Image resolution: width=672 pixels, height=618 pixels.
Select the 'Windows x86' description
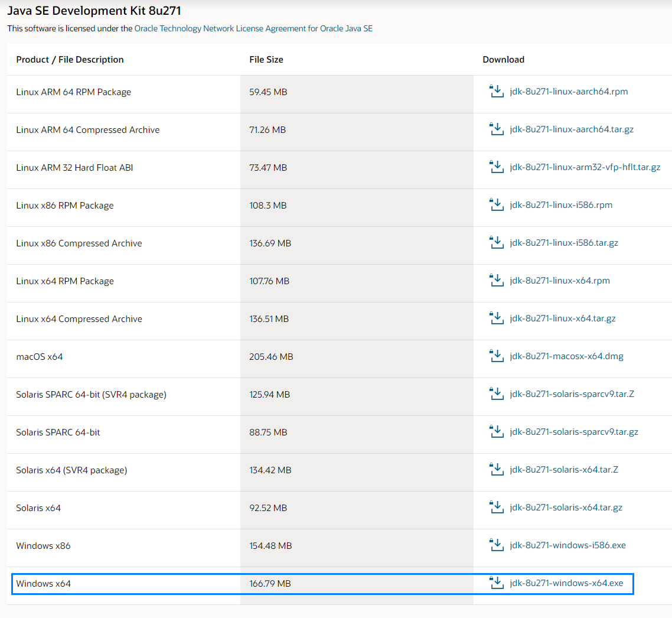pos(43,545)
